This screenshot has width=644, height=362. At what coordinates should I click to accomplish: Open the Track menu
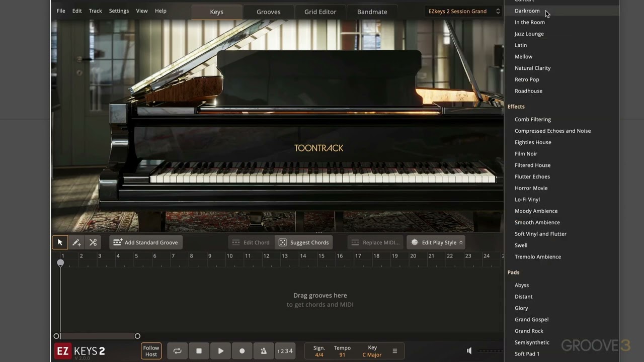click(x=95, y=11)
